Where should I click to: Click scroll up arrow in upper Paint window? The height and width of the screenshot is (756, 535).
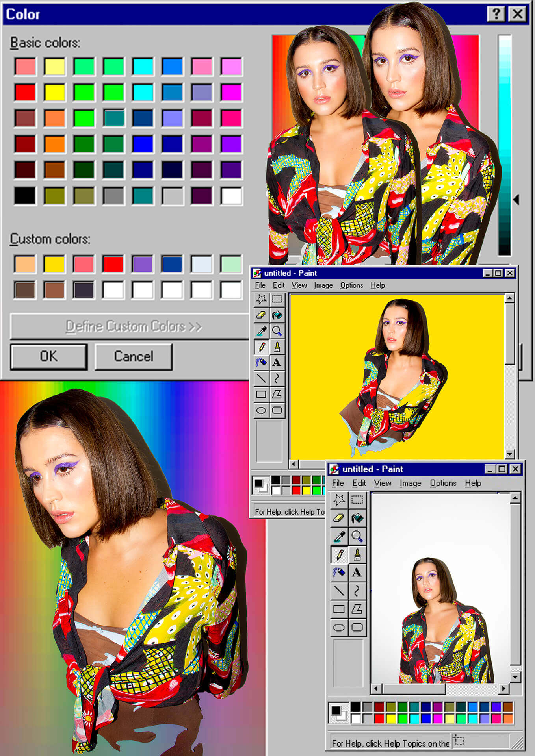point(509,298)
